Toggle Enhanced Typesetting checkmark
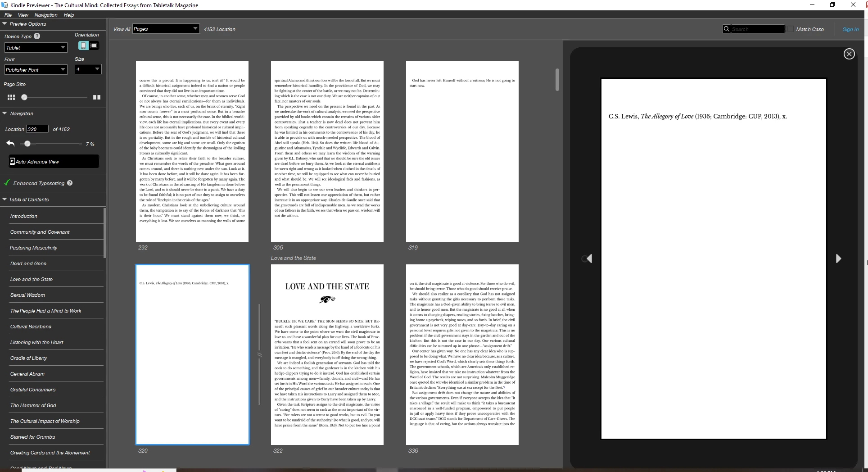 (7, 183)
